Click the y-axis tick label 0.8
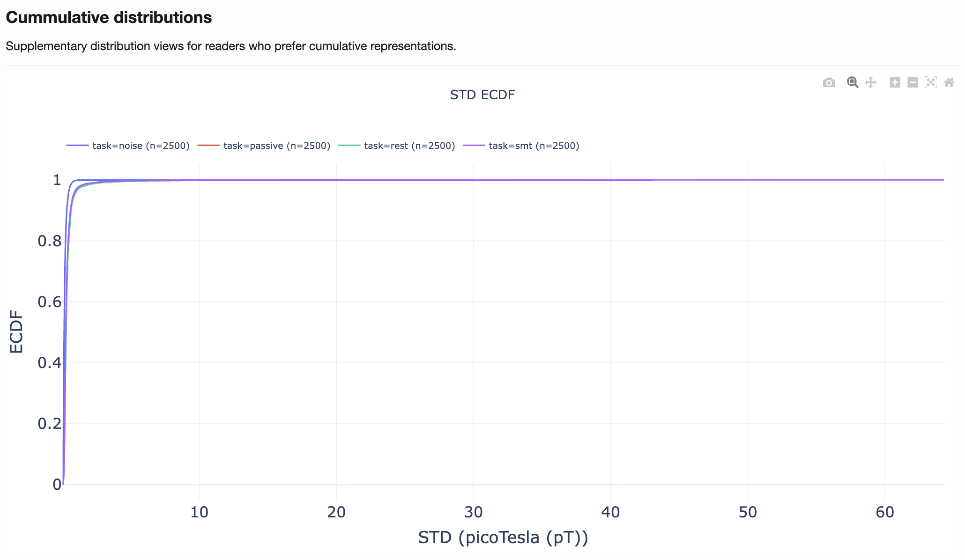The height and width of the screenshot is (560, 965). (x=49, y=241)
